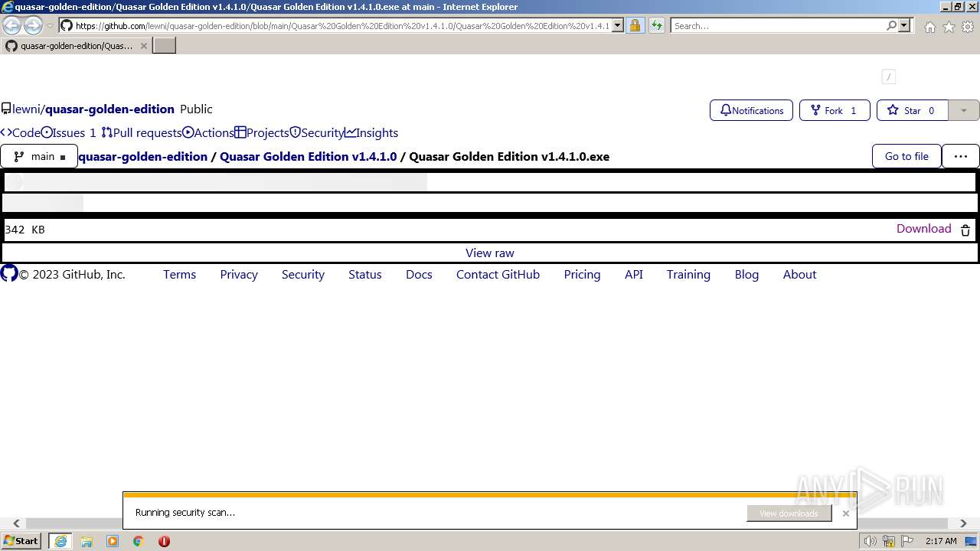The image size is (980, 551).
Task: Click the Docs footer link
Action: tap(419, 274)
